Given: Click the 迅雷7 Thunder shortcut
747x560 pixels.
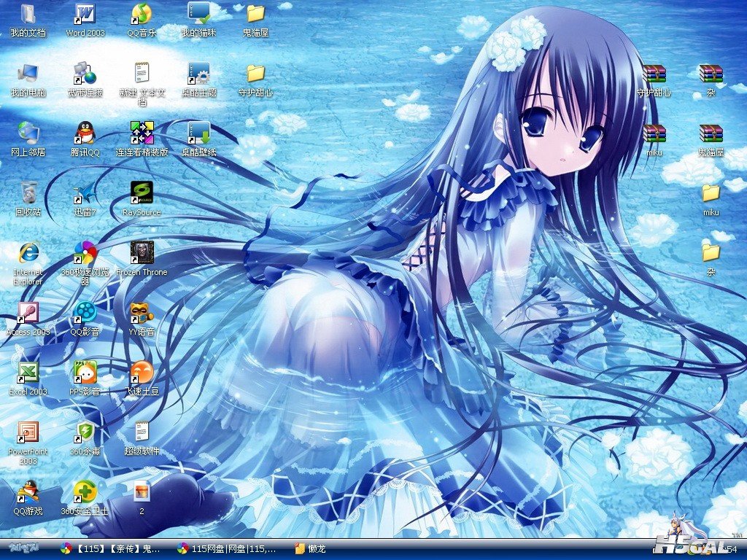Looking at the screenshot, I should (85, 193).
